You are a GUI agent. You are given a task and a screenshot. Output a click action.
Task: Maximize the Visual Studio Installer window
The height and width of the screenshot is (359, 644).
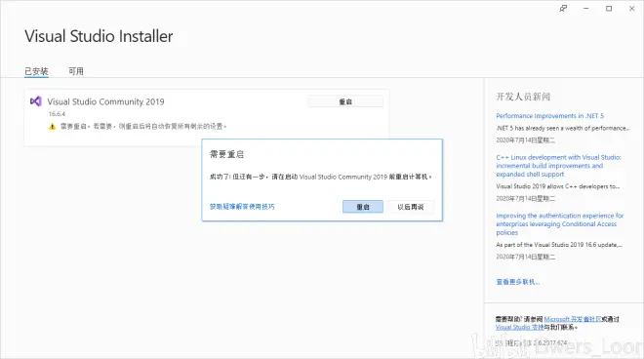[609, 8]
